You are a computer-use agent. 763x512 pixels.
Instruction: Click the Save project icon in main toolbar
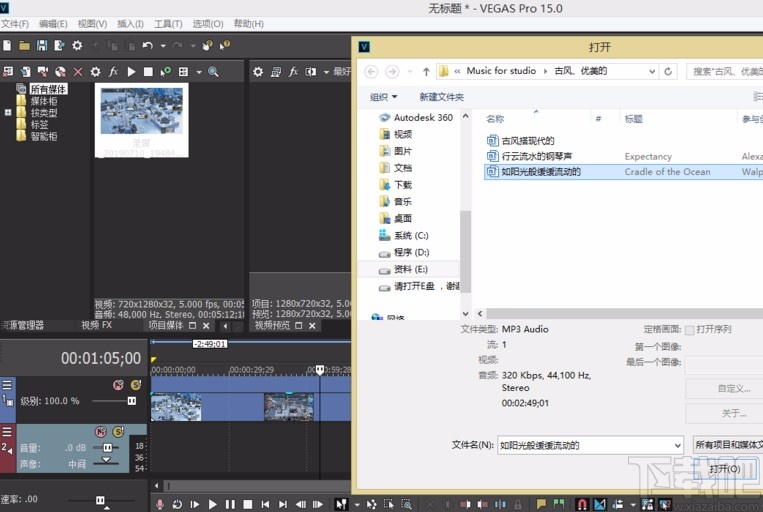(x=42, y=45)
